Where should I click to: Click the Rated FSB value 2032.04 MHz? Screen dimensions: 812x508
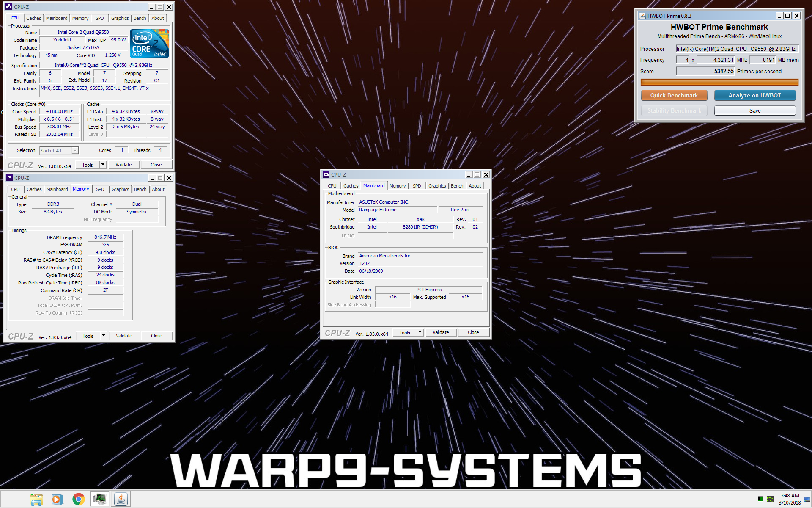point(60,134)
